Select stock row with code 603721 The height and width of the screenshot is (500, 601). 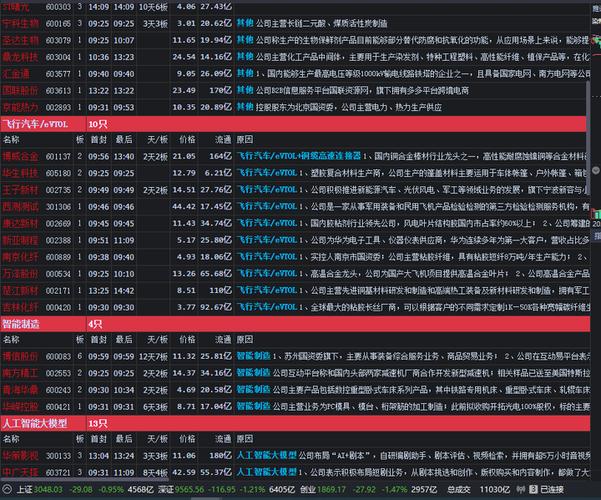pyautogui.click(x=295, y=472)
